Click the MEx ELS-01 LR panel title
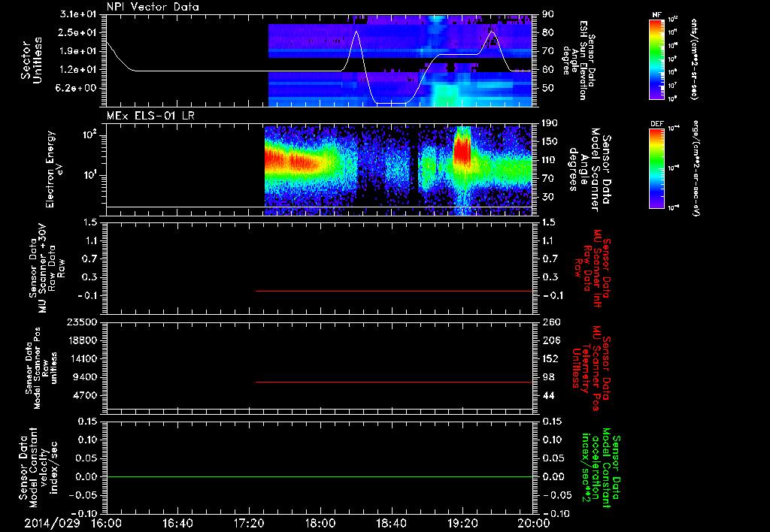 150,116
